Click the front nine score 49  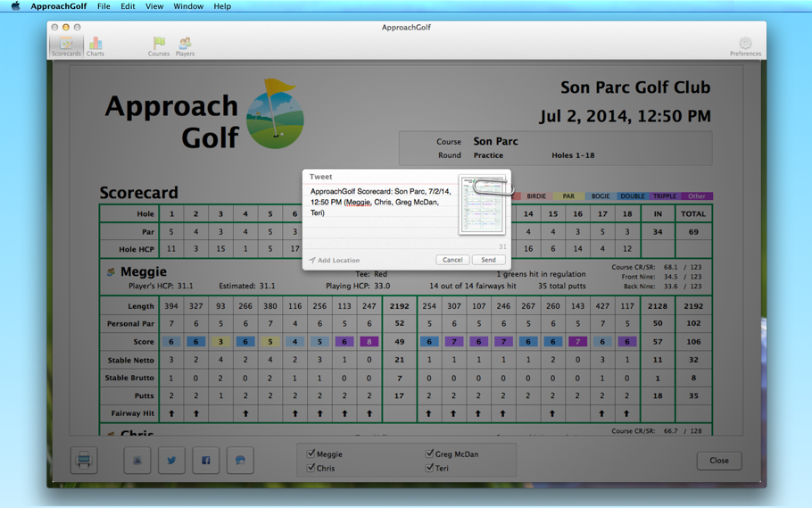(x=399, y=342)
